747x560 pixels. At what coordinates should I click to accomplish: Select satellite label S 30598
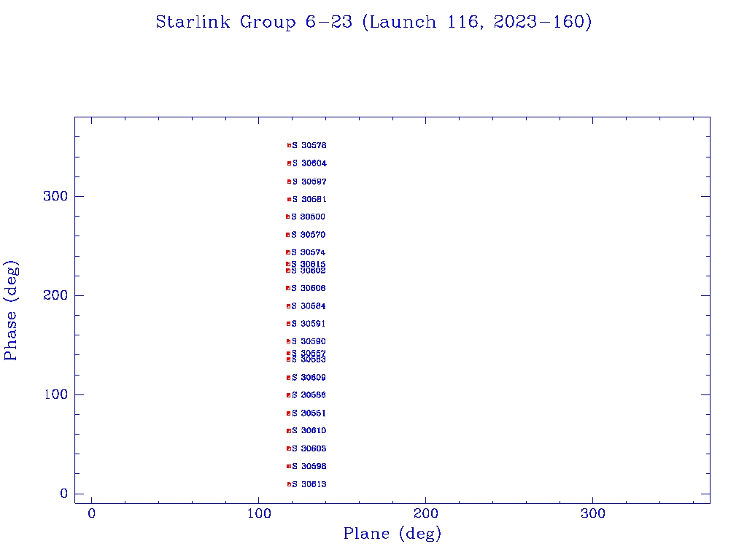(309, 466)
